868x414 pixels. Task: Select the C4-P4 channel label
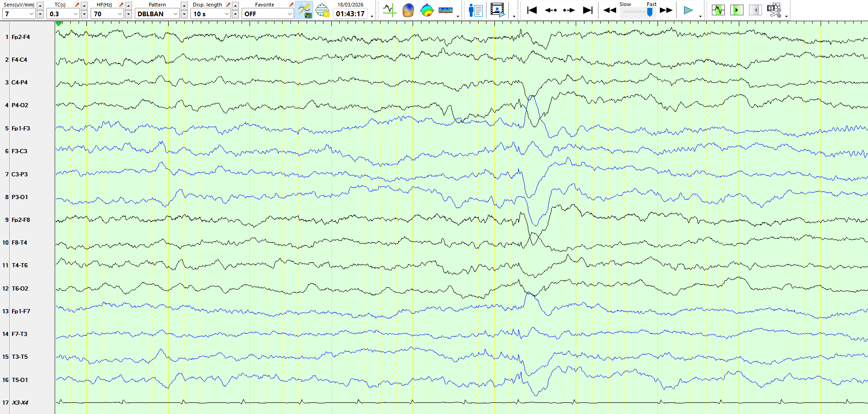pos(20,83)
